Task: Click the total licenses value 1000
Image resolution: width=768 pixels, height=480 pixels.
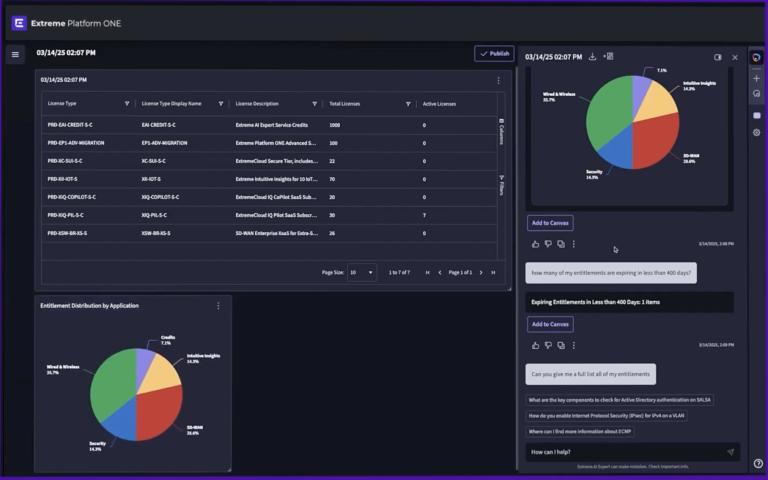Action: 335,125
